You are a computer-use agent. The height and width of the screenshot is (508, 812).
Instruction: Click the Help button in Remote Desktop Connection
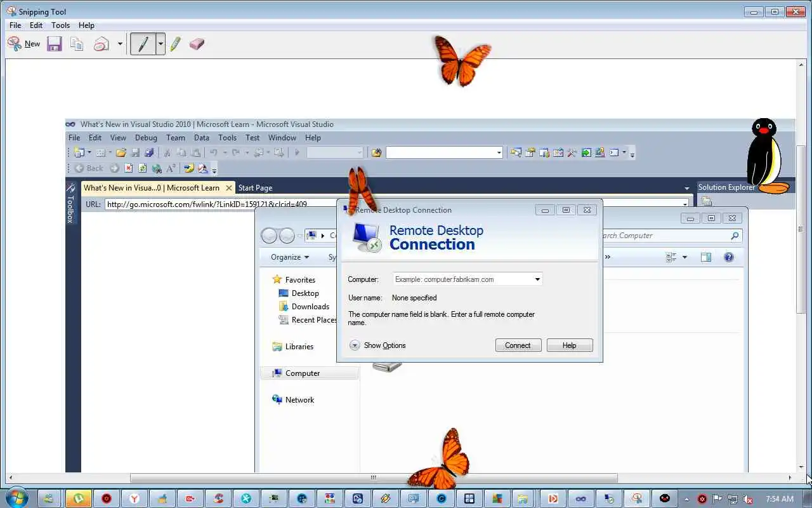click(570, 345)
